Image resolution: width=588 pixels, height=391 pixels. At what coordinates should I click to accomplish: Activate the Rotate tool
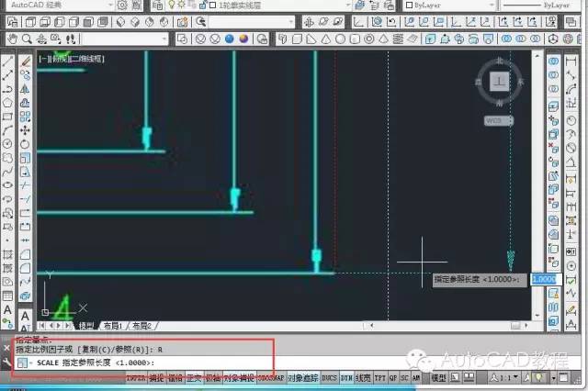coord(25,144)
